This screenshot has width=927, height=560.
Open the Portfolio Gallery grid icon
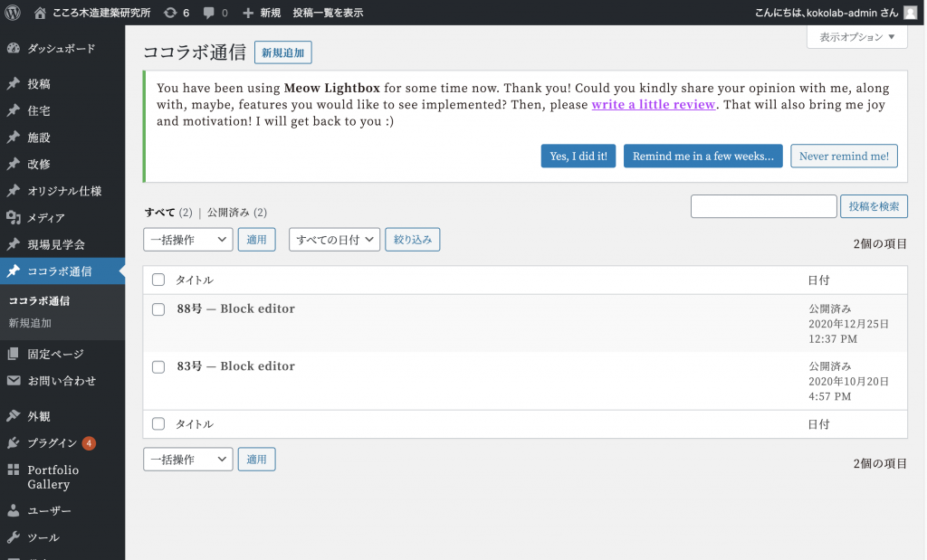point(14,470)
